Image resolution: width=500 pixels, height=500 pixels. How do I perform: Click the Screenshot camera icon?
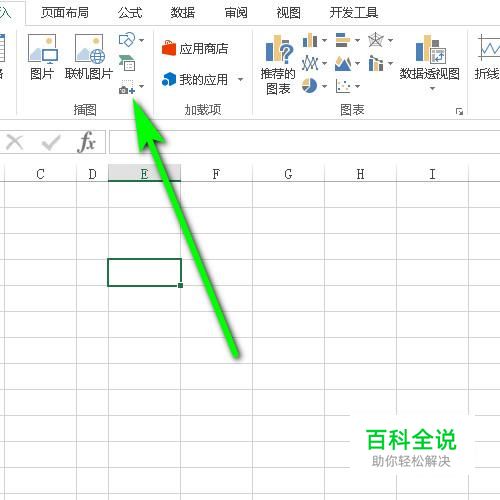click(x=127, y=87)
